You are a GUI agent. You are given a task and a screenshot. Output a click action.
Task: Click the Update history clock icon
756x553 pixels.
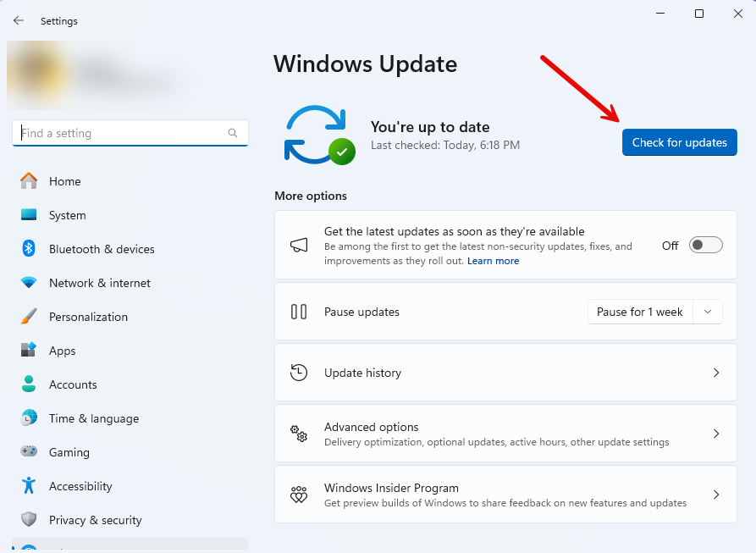click(299, 373)
